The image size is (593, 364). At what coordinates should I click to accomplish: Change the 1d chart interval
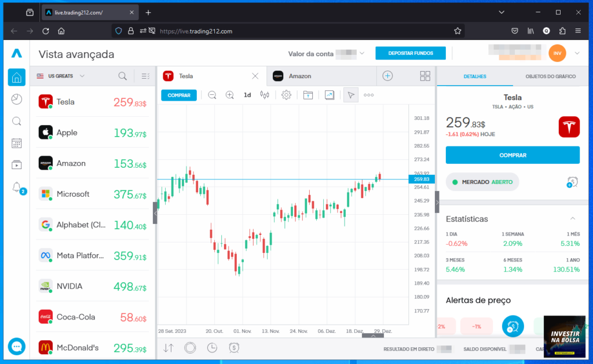[247, 95]
